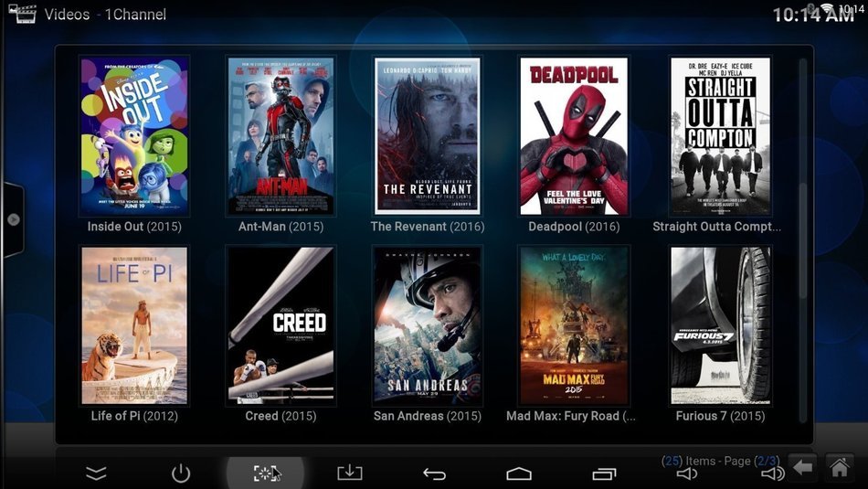Expand the left side menu tab

14,219
